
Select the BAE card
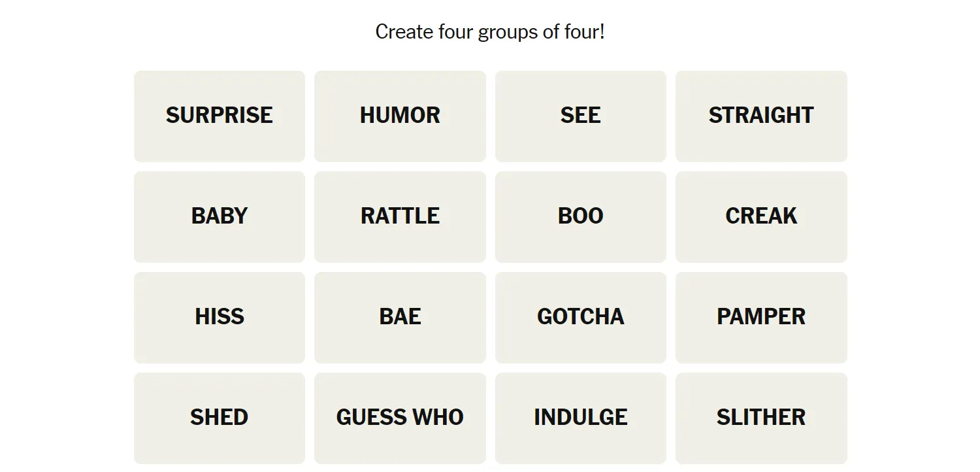click(x=400, y=318)
